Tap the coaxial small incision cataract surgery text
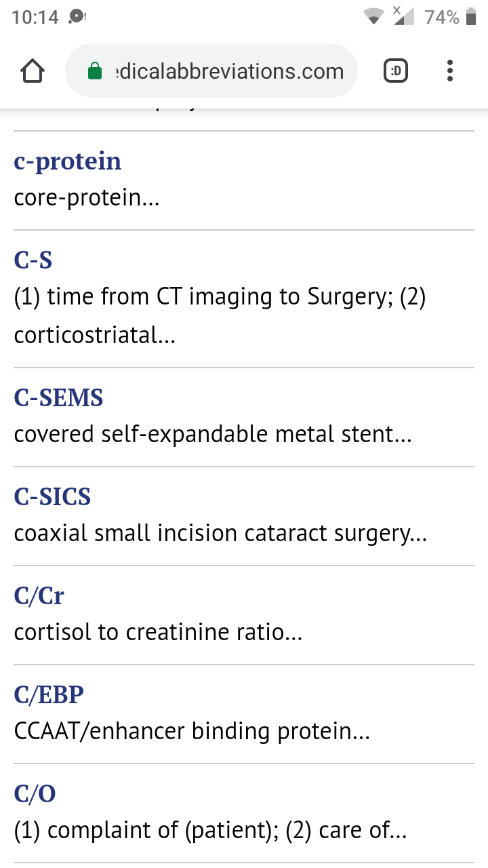Viewport: 488px width, 868px height. (220, 533)
